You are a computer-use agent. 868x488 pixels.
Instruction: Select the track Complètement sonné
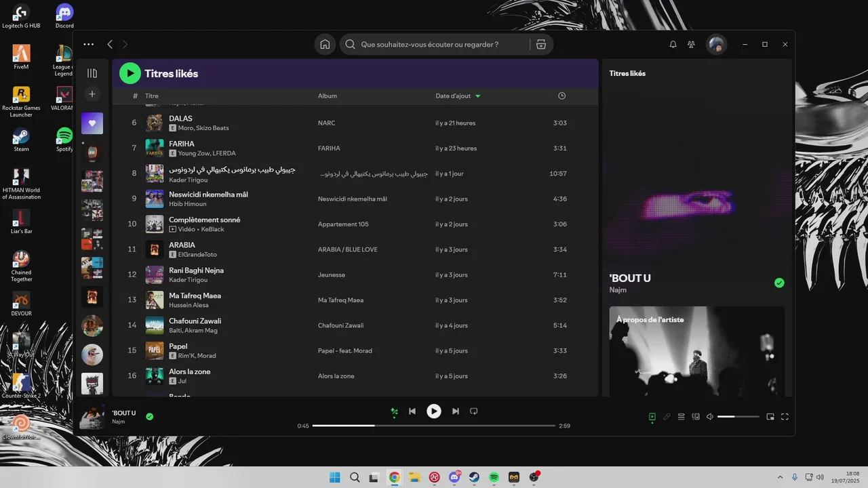(x=205, y=220)
